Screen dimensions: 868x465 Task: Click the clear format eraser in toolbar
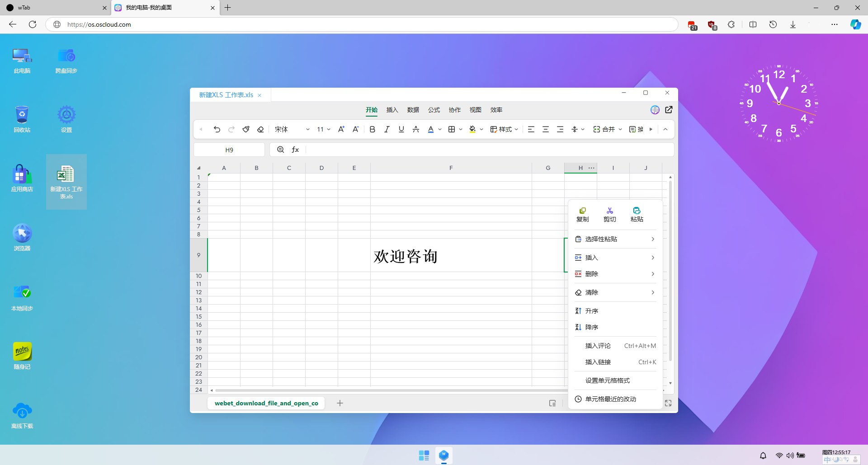(260, 129)
